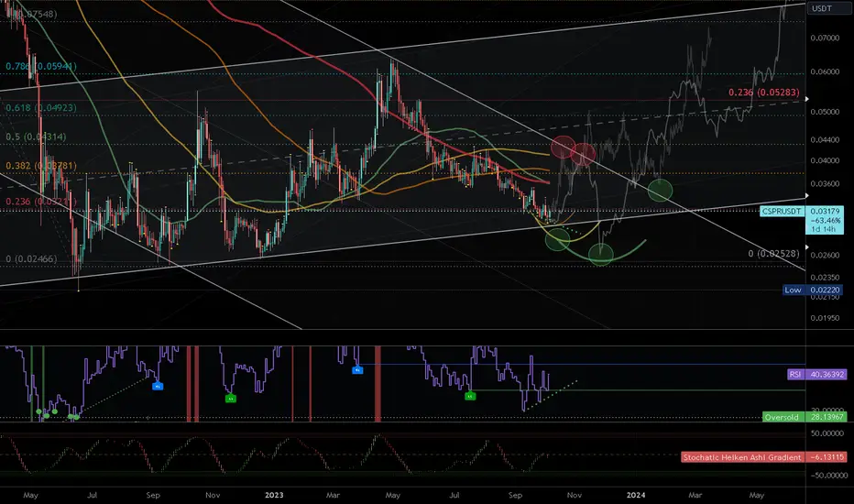Click the 0.02350 price scale label
This screenshot has height=504, width=854.
(825, 278)
